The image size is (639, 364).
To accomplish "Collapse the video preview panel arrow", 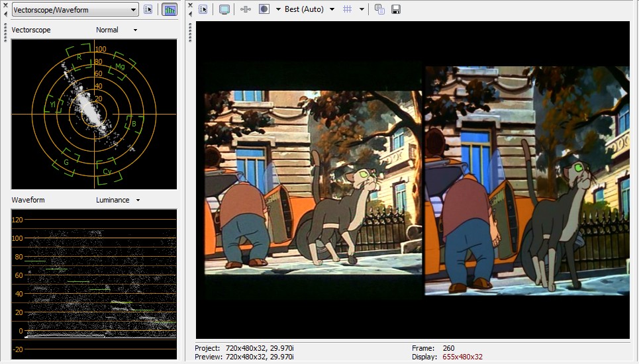I will 190,14.
